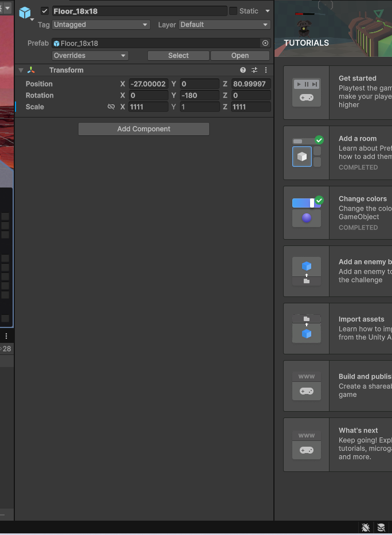392x535 pixels.
Task: Open Transform component three-dot menu
Action: pos(266,70)
